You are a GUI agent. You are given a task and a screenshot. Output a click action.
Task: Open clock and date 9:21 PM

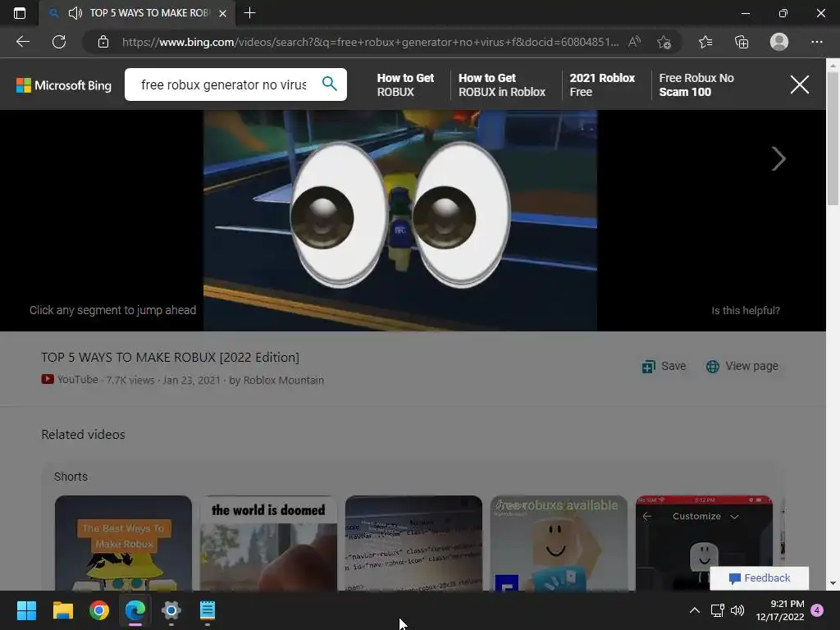coord(780,610)
